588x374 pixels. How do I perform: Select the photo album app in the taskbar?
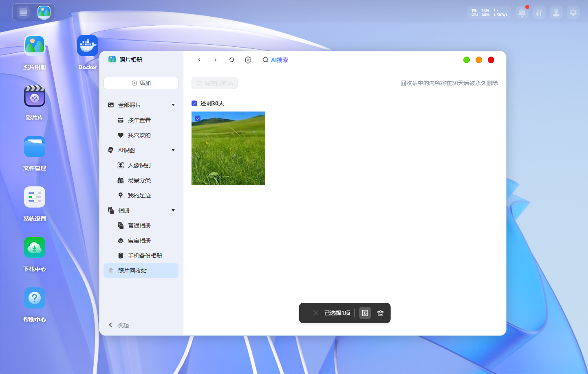click(44, 12)
